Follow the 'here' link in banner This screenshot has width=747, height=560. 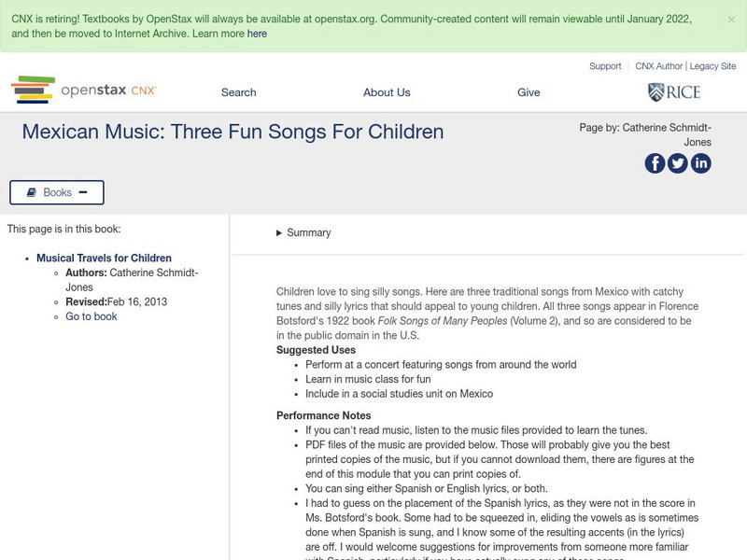(x=257, y=34)
